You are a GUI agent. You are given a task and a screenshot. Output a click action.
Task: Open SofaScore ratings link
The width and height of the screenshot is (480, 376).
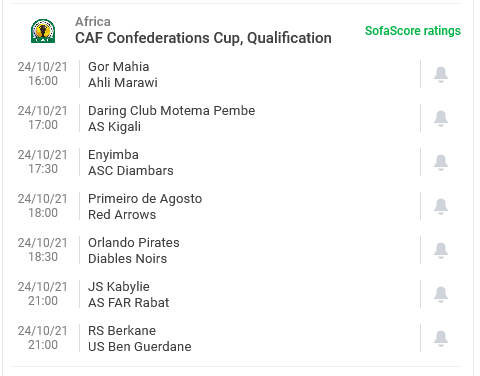pos(413,31)
